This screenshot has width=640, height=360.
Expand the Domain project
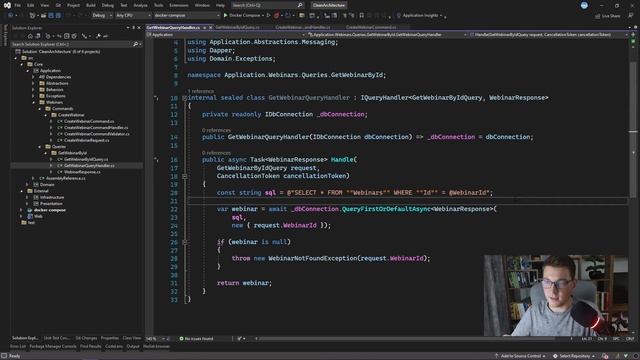pos(28,184)
